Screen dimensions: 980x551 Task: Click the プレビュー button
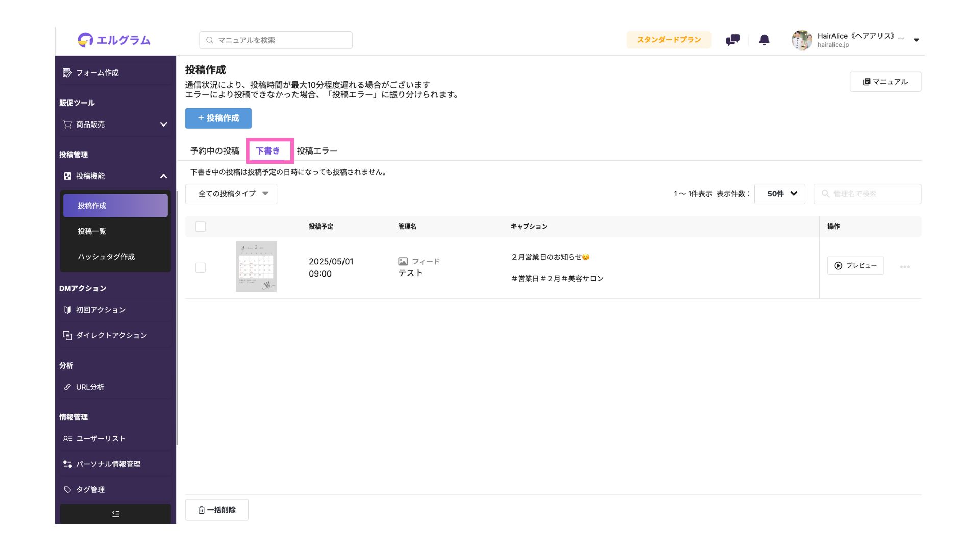(855, 266)
